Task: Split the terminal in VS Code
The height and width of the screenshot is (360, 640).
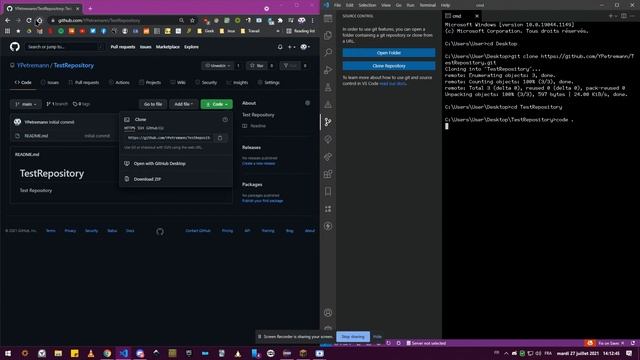Action: click(x=624, y=16)
